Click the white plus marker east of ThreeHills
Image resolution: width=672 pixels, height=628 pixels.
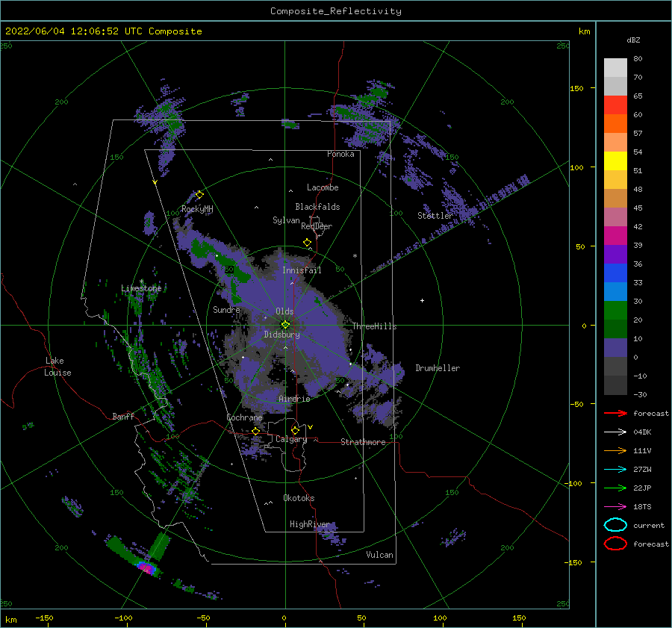coord(422,300)
